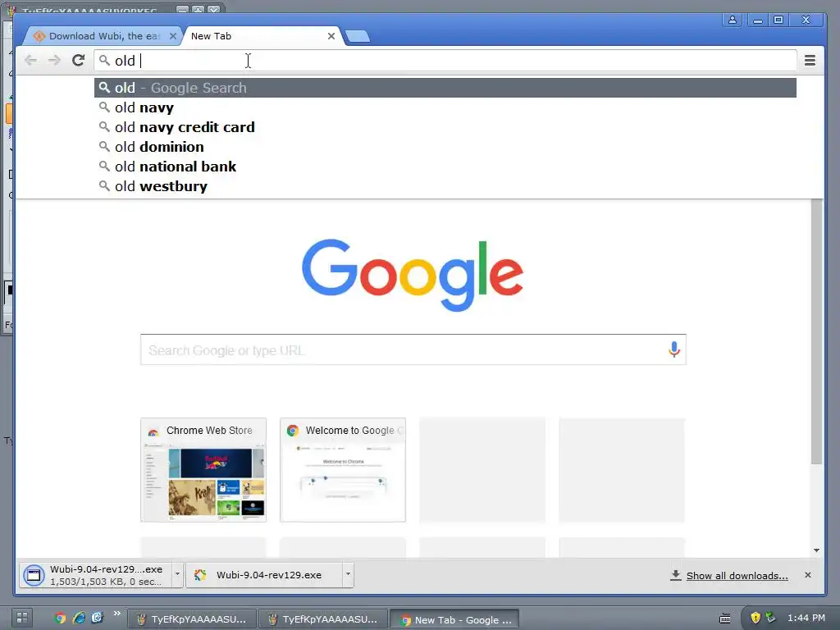Close the downloads bar
Viewport: 840px width, 630px height.
808,575
